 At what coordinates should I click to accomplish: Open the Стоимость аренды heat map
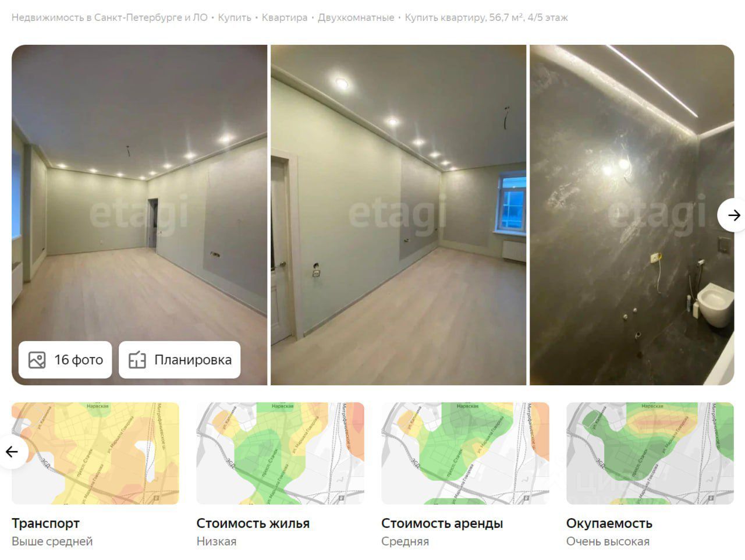465,453
